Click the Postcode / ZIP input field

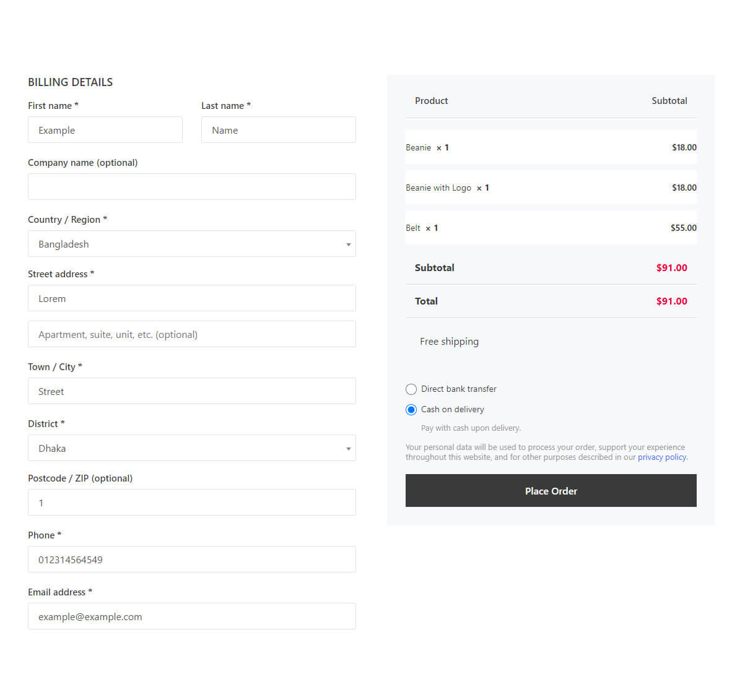(192, 503)
